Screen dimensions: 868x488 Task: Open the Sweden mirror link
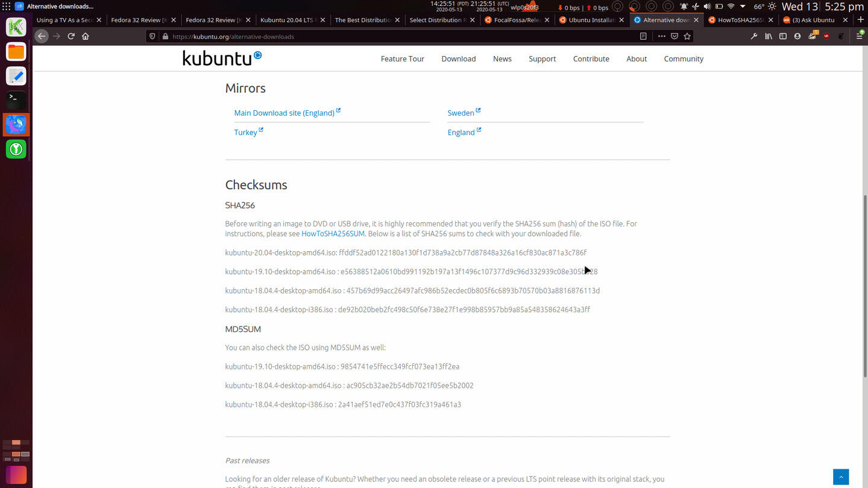[x=464, y=113]
